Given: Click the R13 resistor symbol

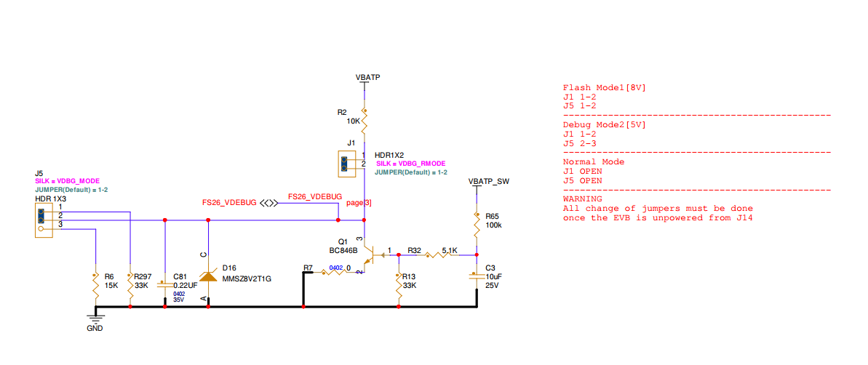Looking at the screenshot, I should click(x=399, y=285).
